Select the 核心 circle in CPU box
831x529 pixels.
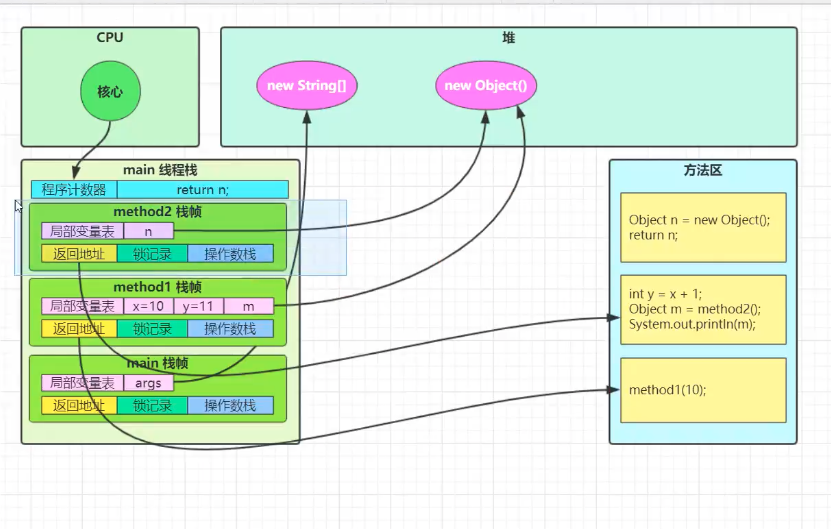[x=110, y=91]
